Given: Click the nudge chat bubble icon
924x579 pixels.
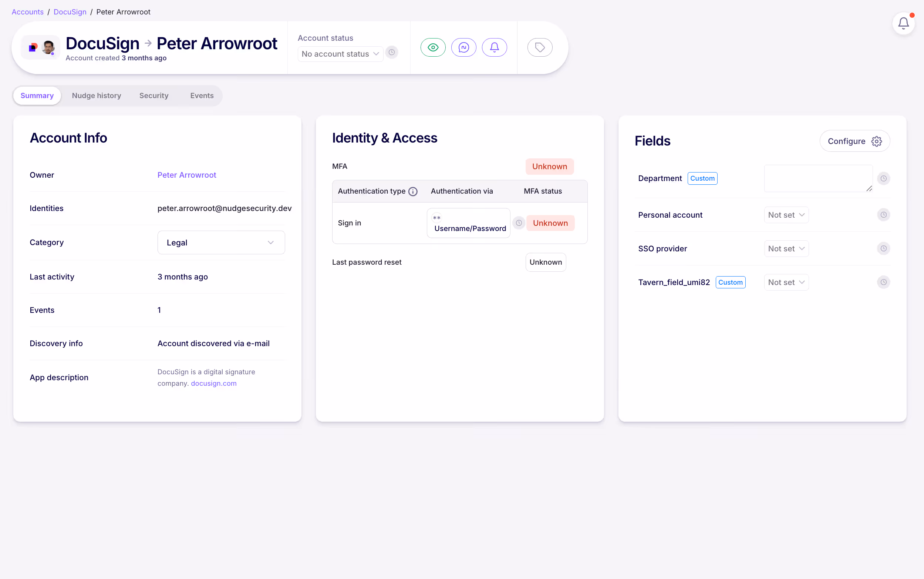Looking at the screenshot, I should coord(464,47).
